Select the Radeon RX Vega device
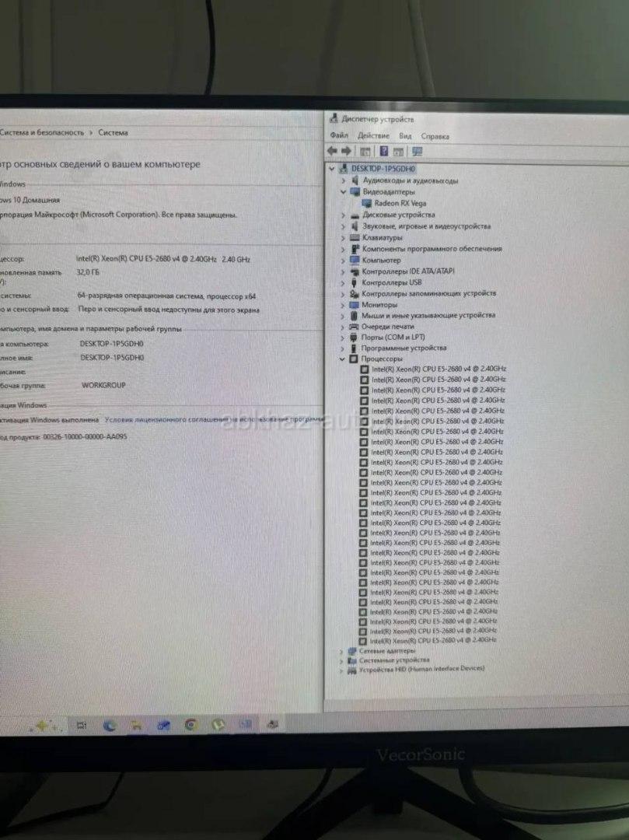Image resolution: width=629 pixels, height=840 pixels. (x=400, y=203)
